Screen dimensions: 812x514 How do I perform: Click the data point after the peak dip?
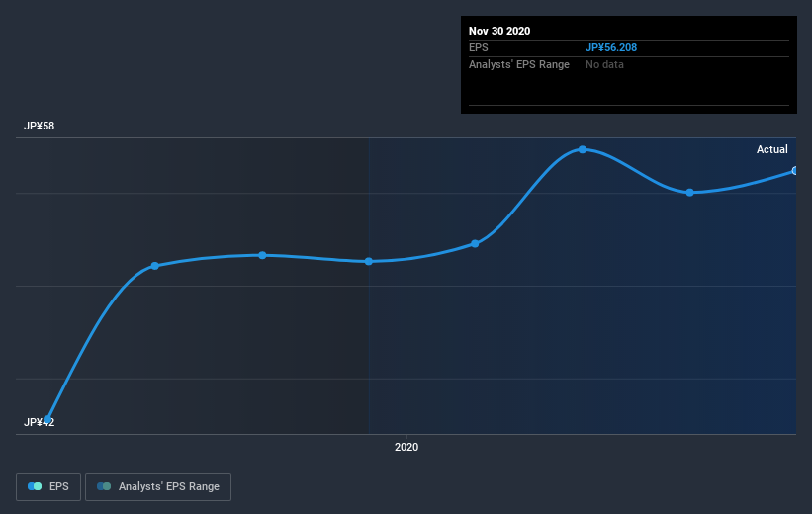[689, 193]
